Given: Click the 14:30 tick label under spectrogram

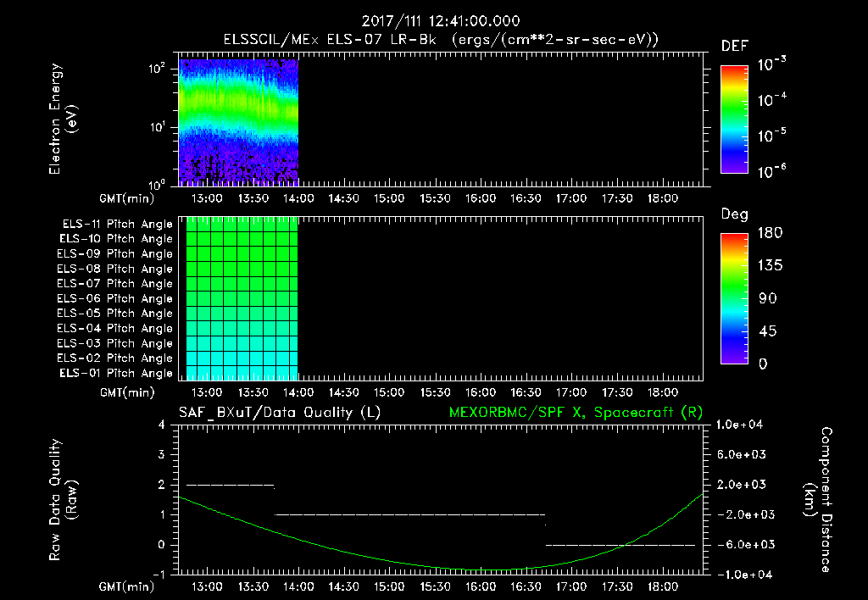Looking at the screenshot, I should click(x=344, y=198).
